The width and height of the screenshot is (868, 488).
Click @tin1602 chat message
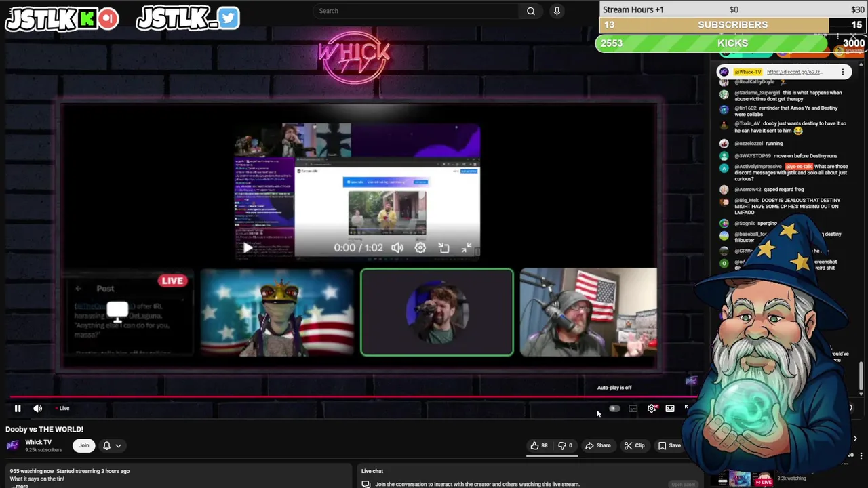[x=786, y=111]
